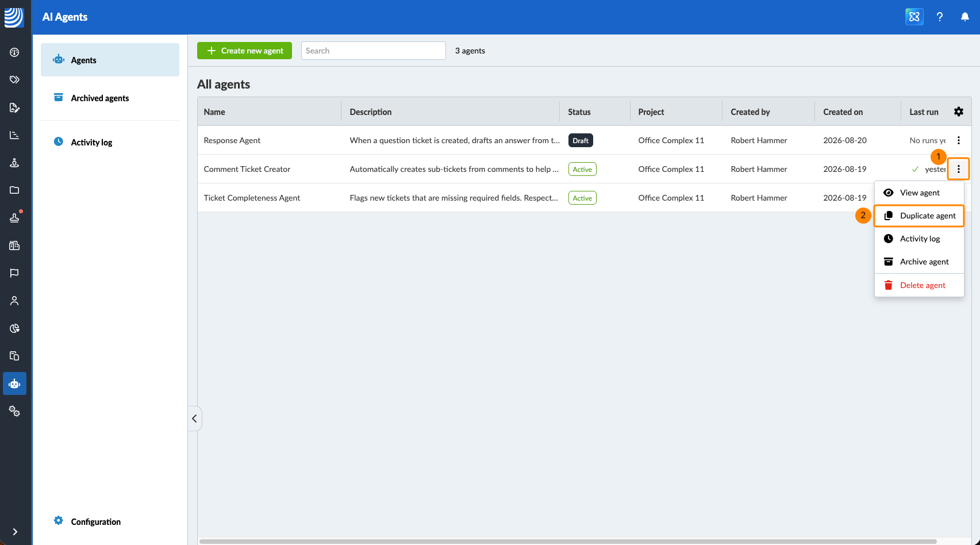Click the Active badge for Comment Ticket Creator
The width and height of the screenshot is (980, 545).
(x=582, y=169)
